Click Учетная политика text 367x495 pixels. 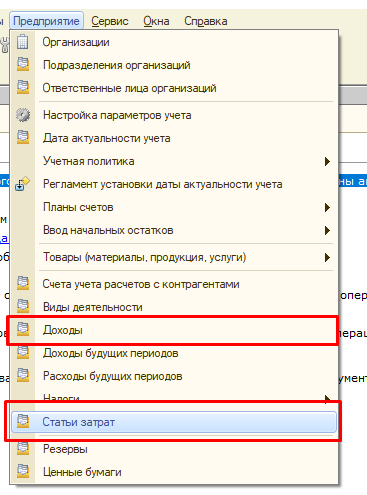89,161
